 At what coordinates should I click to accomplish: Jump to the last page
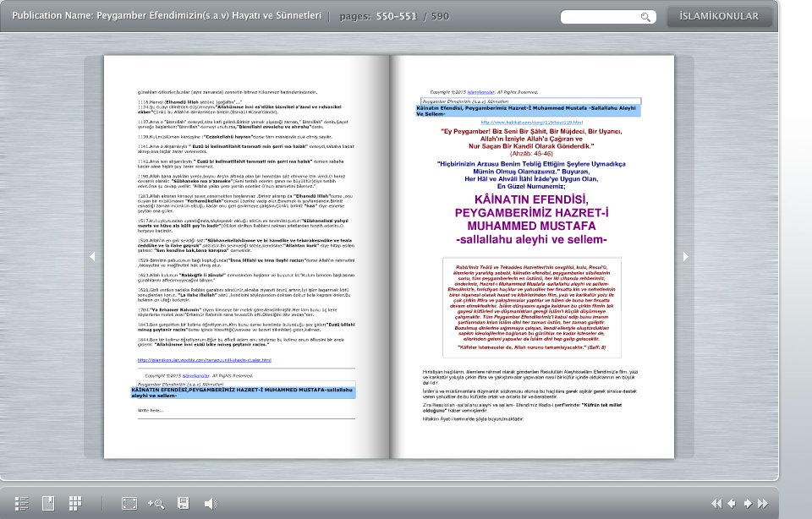click(x=763, y=503)
